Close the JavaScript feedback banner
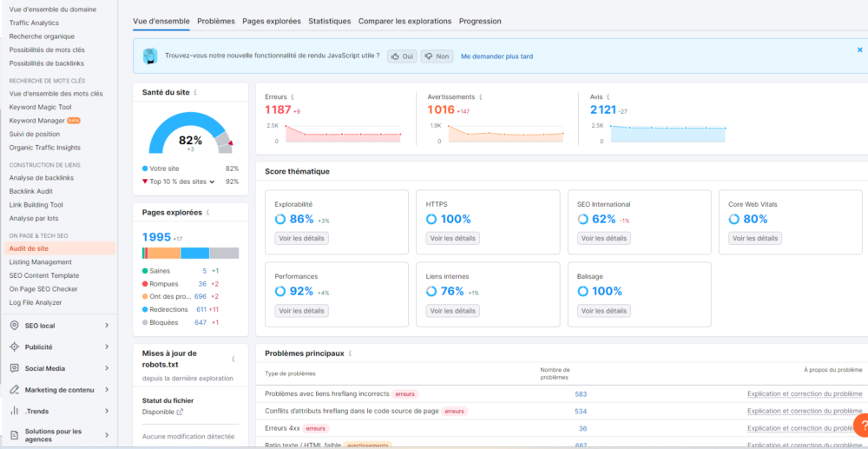The height and width of the screenshot is (449, 868). pos(859,50)
